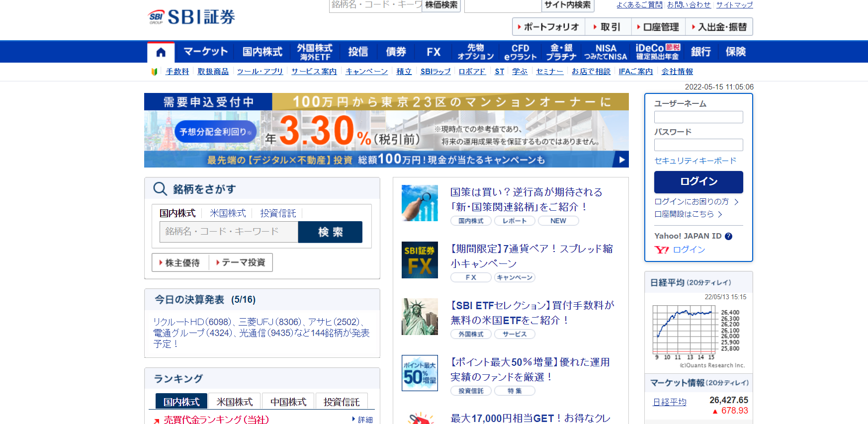Focus the パスワード input field
The height and width of the screenshot is (424, 868).
click(698, 145)
